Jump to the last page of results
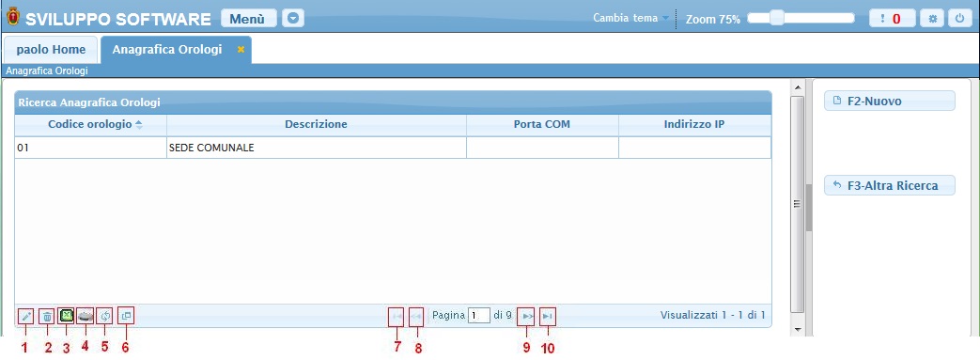Image resolution: width=980 pixels, height=360 pixels. [547, 317]
